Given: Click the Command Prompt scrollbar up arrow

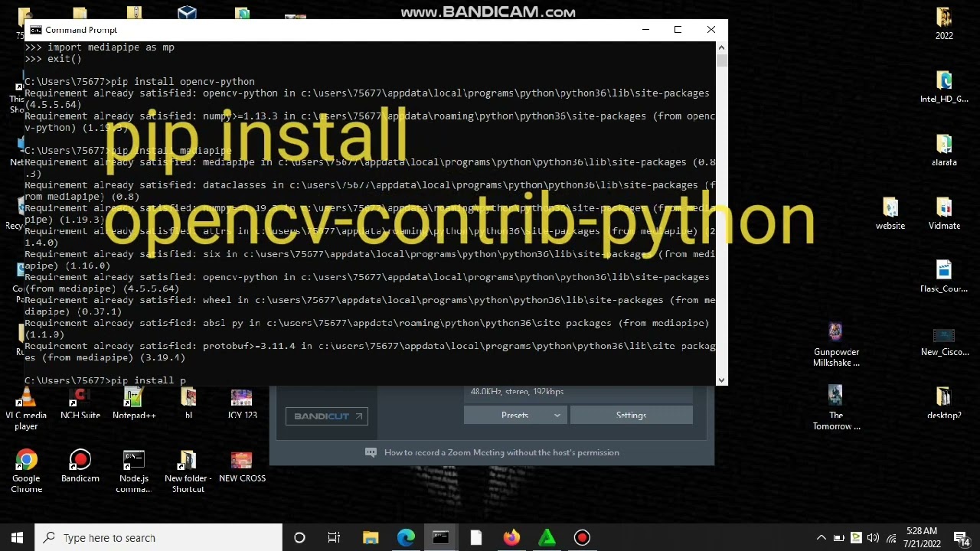Looking at the screenshot, I should tap(721, 47).
